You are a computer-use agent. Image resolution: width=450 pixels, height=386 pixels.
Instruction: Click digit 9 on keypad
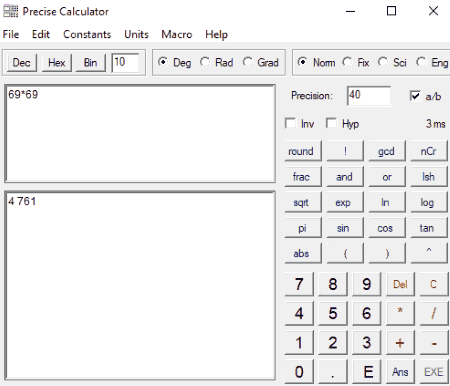[367, 284]
